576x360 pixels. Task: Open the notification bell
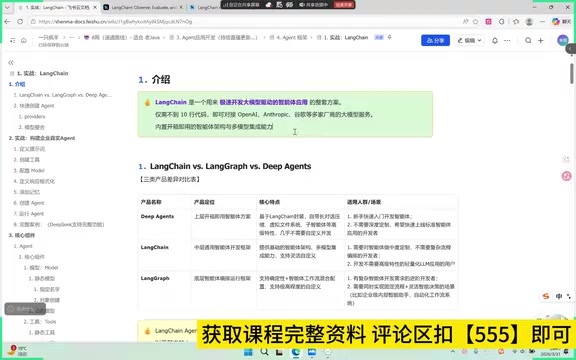click(x=495, y=40)
